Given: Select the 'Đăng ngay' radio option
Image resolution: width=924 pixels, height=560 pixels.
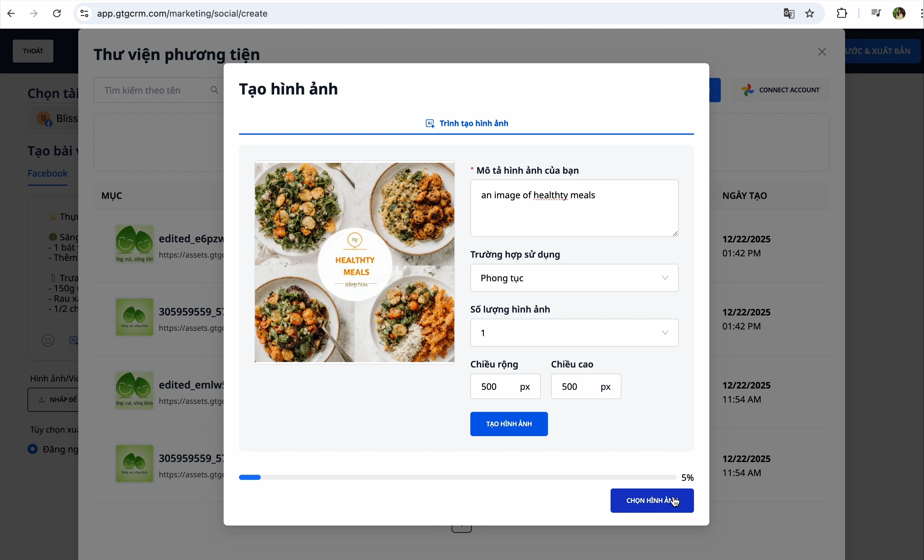Looking at the screenshot, I should (x=33, y=449).
